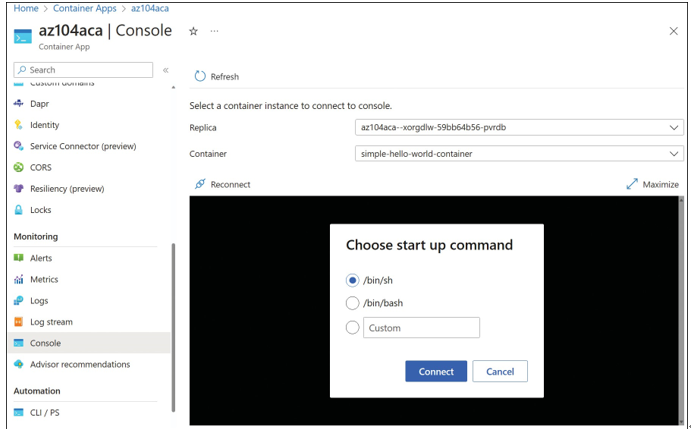Viewport: 691px width, 431px height.
Task: Click the Service Connector icon
Action: point(19,146)
